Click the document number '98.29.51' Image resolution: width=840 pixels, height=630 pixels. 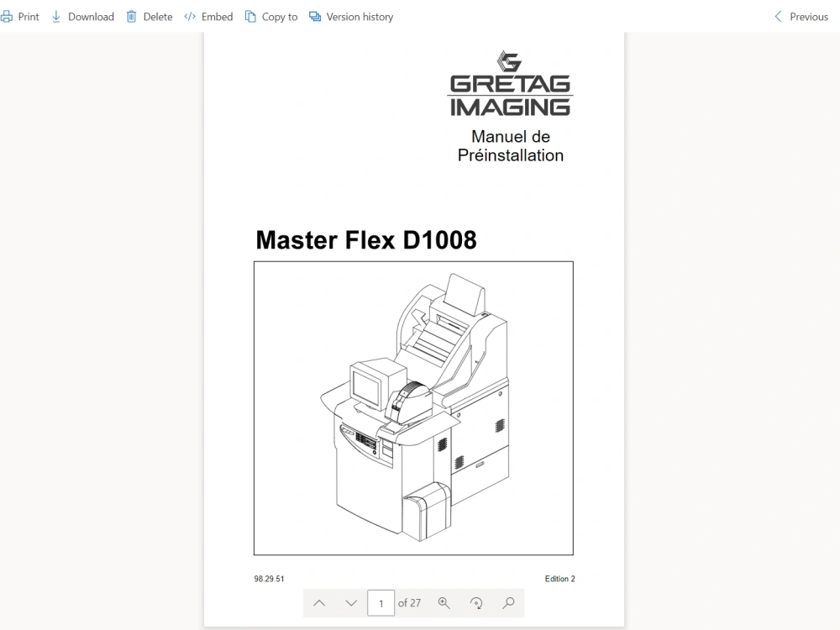coord(269,579)
